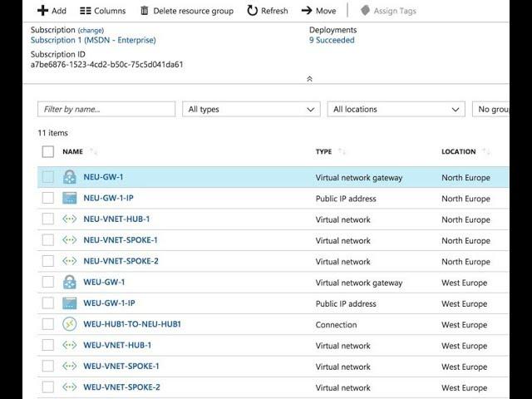Collapse the essentials panel with double chevron
Screen dimensions: 532x399
click(x=309, y=79)
